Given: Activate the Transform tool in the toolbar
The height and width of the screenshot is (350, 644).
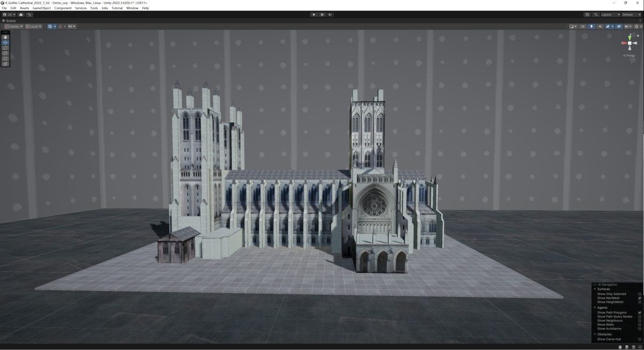Looking at the screenshot, I should click(x=6, y=64).
